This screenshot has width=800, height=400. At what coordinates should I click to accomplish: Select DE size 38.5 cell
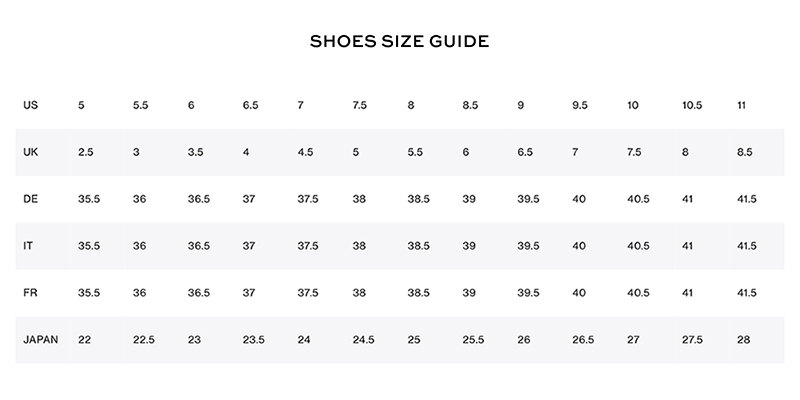418,199
